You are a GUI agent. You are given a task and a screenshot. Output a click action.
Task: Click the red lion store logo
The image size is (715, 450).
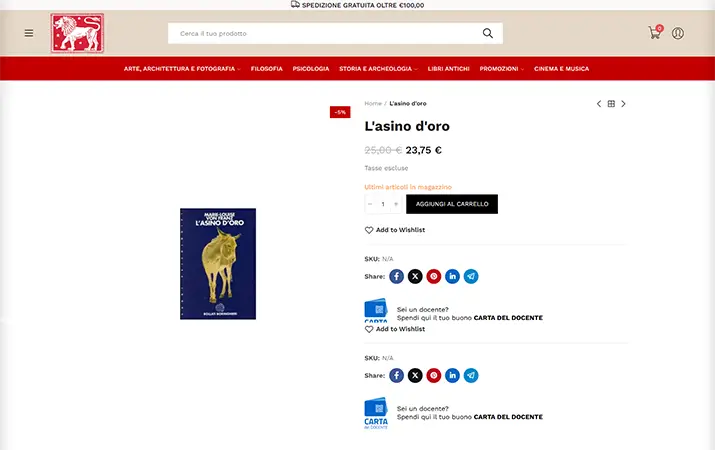(x=77, y=33)
